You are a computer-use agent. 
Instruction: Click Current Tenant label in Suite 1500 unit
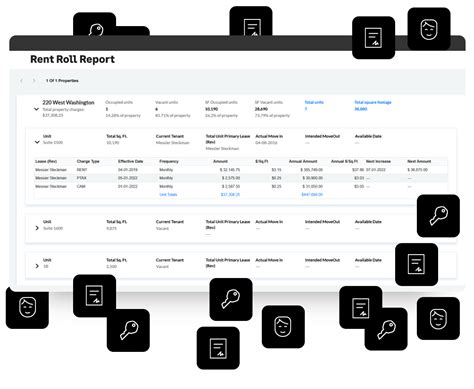point(170,136)
